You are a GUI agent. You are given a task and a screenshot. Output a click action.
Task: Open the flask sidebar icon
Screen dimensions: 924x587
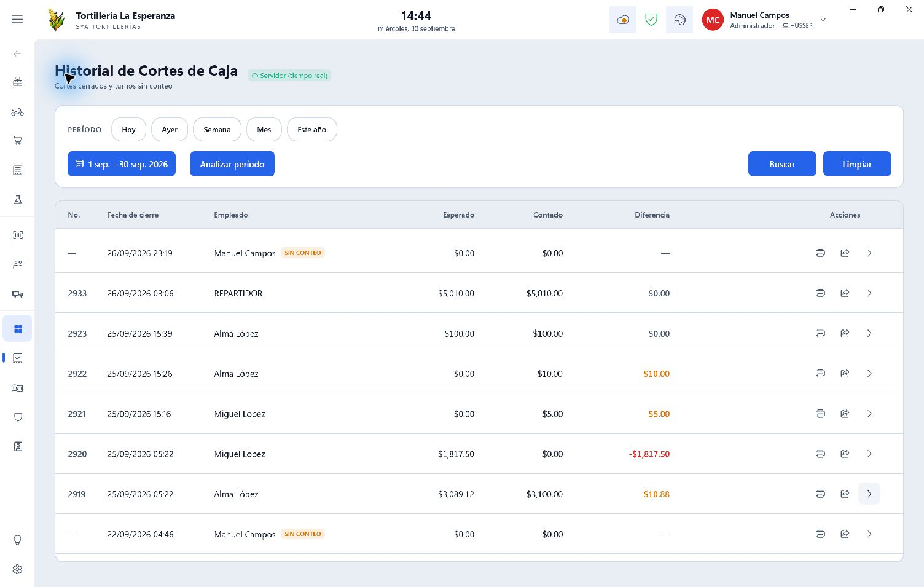tap(17, 200)
